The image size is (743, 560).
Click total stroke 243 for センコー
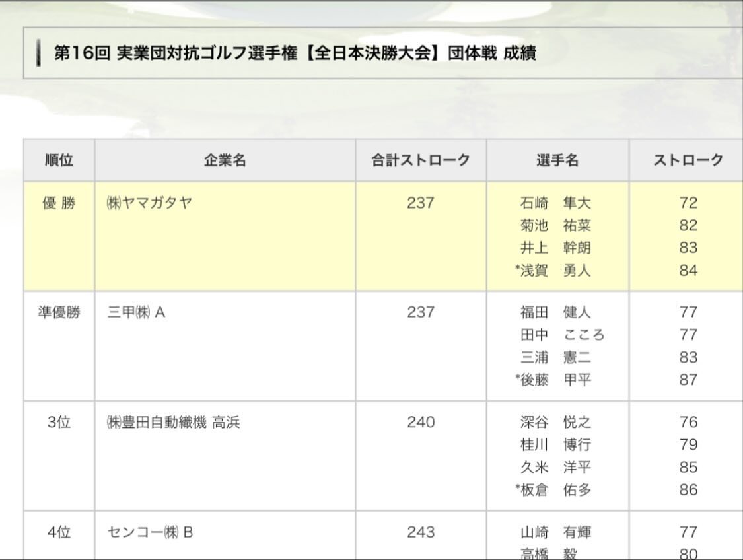(x=421, y=532)
